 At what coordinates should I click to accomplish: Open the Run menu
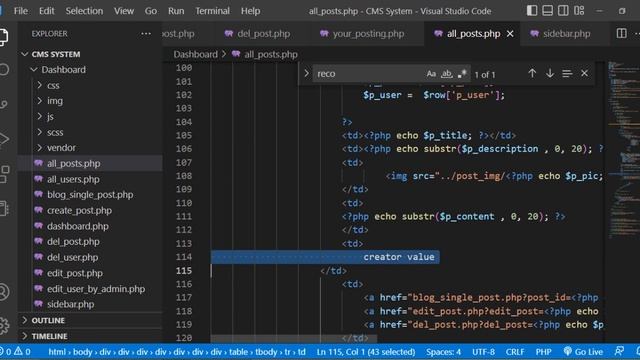click(x=176, y=11)
